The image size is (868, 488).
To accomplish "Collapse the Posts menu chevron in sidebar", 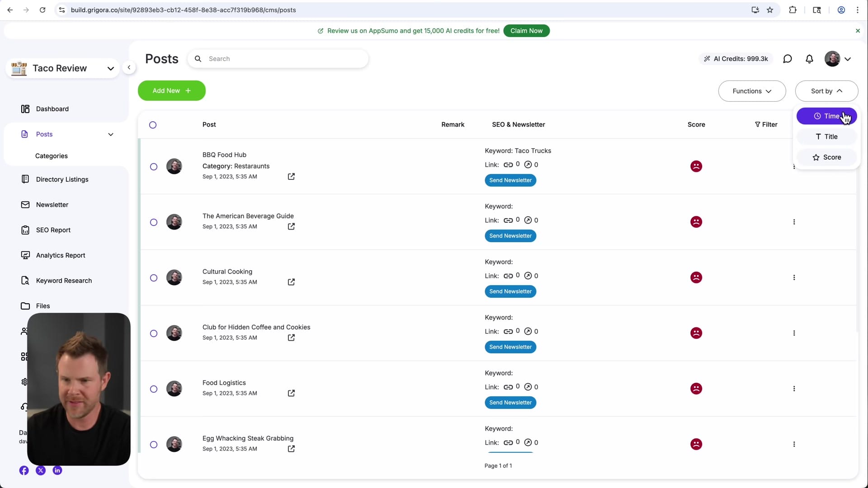I will [x=111, y=134].
